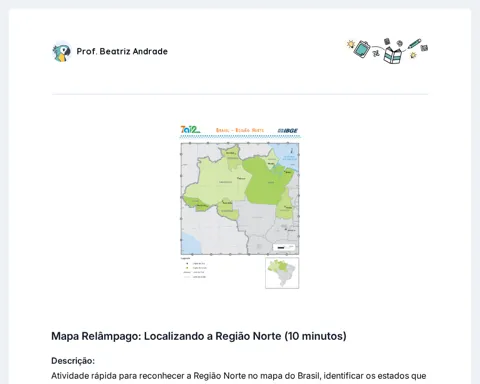The image size is (480, 384).
Task: Click the Brasil – Região Norte map title
Action: [240, 130]
